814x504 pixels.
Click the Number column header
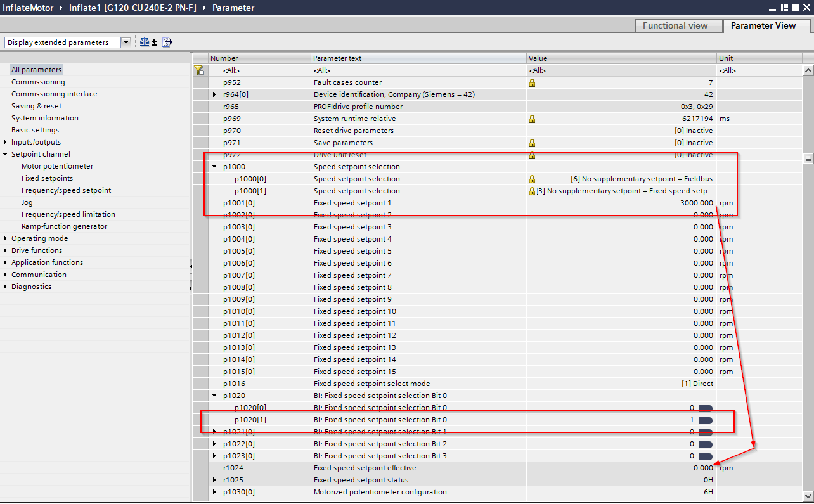click(x=259, y=58)
